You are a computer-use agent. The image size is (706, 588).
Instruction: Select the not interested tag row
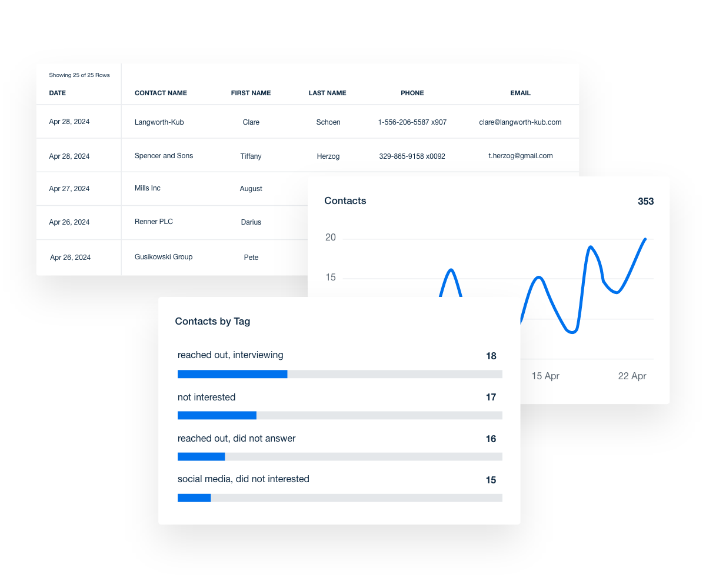[x=207, y=397]
